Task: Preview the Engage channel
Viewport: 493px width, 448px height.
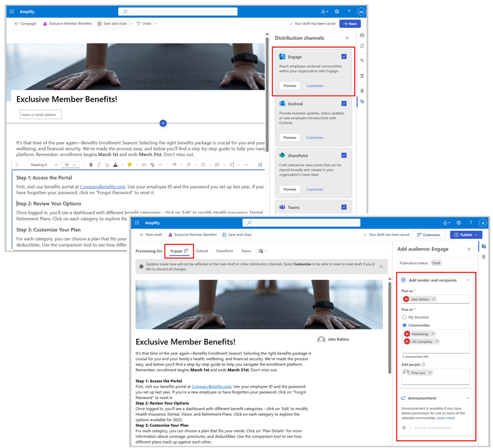Action: coord(289,86)
